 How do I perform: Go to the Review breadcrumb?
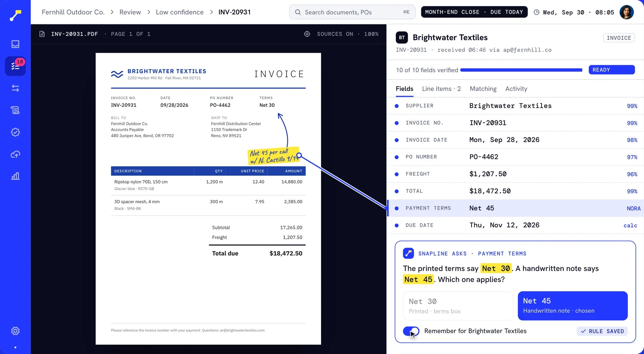130,12
